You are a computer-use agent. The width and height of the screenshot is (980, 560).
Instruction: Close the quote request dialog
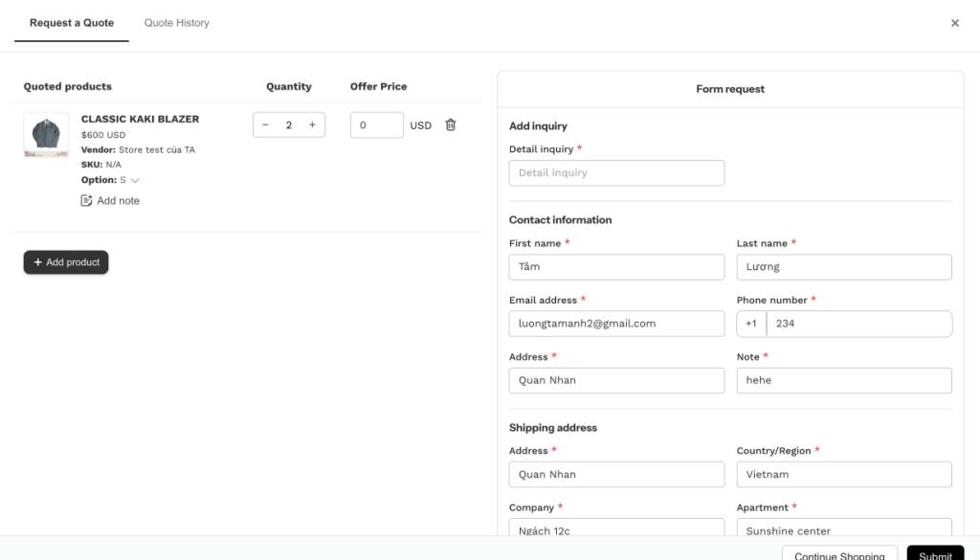click(x=955, y=23)
